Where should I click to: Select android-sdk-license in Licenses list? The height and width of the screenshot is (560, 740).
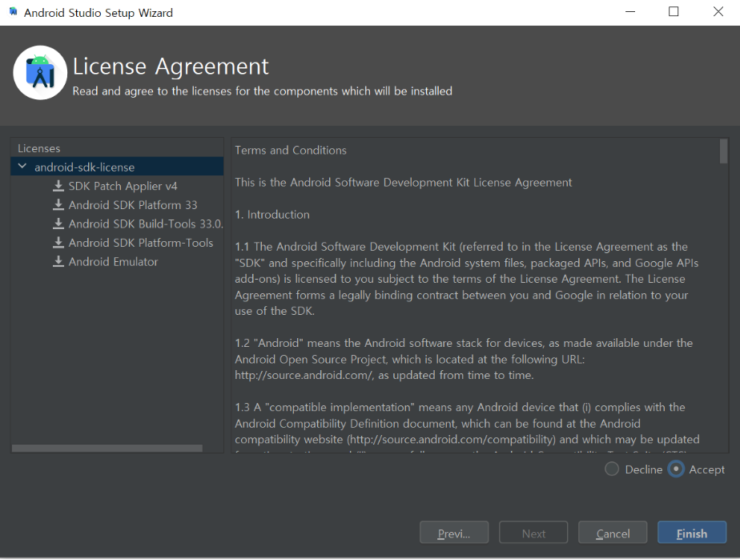(x=117, y=167)
